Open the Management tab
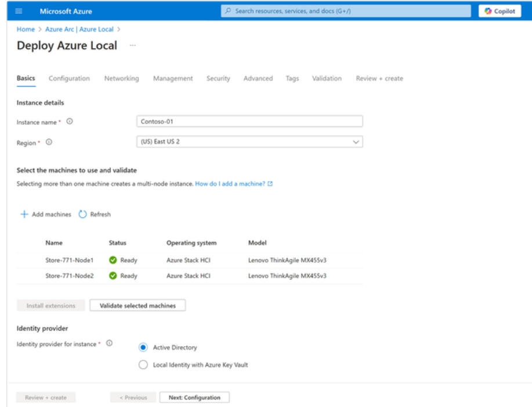 pos(173,78)
